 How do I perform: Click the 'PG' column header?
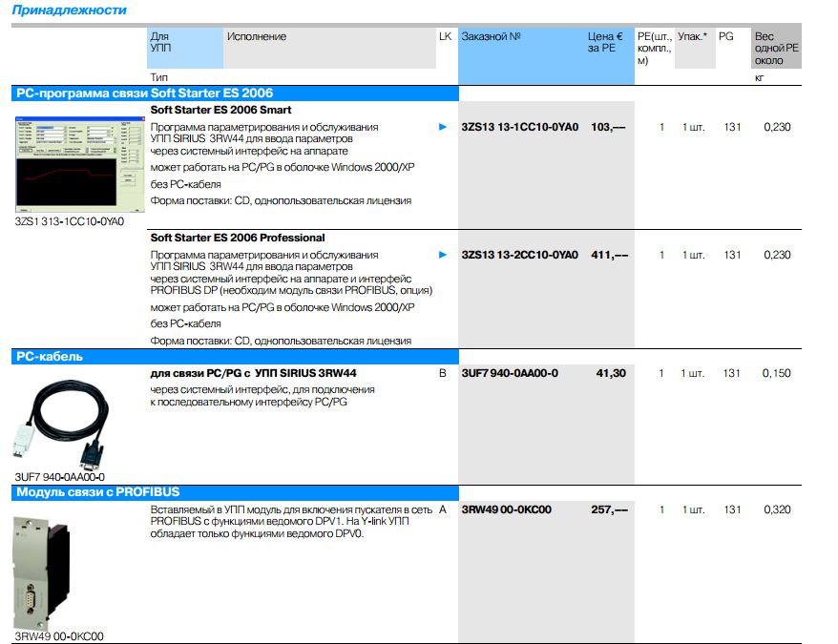725,36
